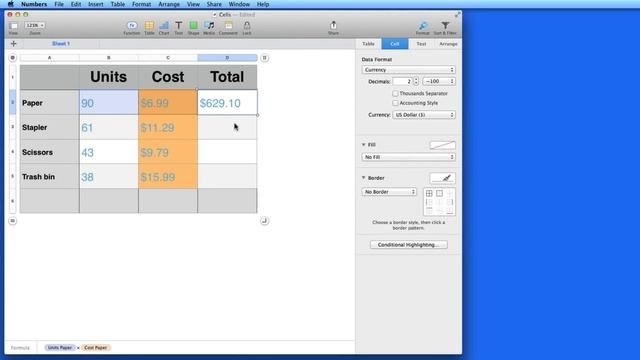
Task: Select the $11.29 cost cell
Action: point(168,127)
